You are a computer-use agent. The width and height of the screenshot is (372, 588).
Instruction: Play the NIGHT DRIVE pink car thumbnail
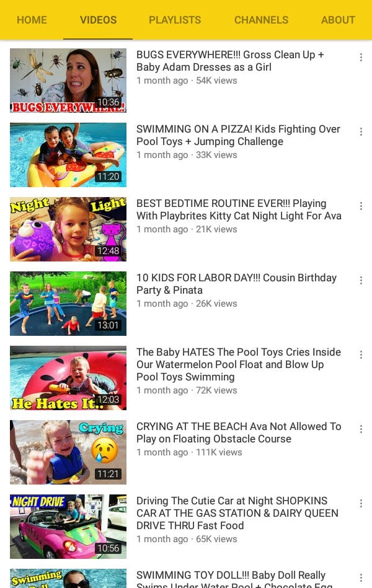(x=68, y=527)
